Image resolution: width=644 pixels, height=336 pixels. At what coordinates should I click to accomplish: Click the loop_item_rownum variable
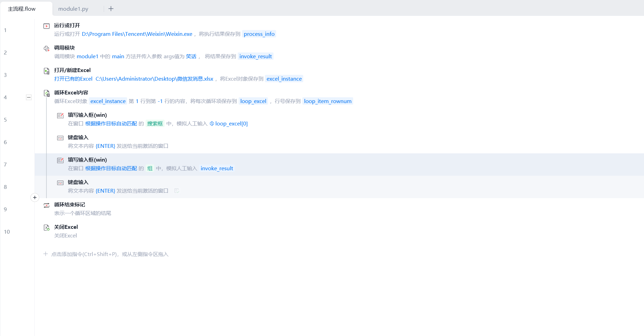tap(328, 101)
